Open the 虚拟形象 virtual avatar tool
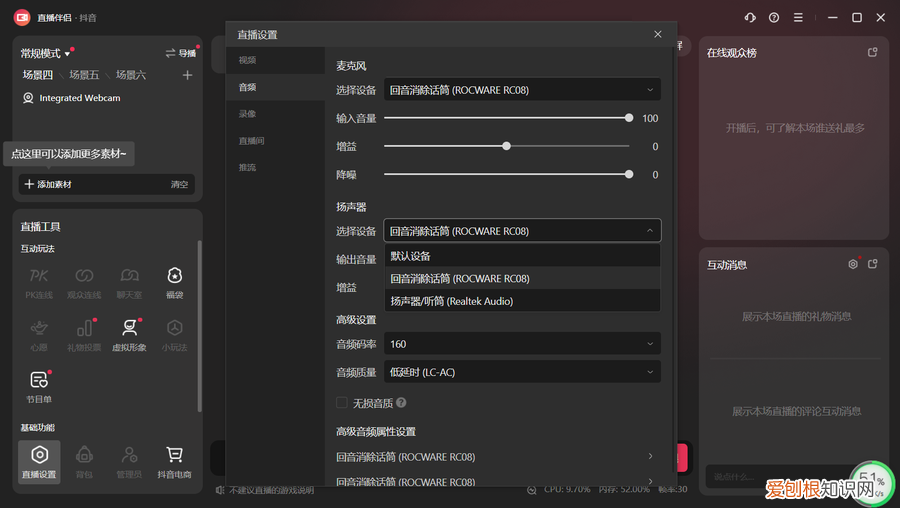Image resolution: width=900 pixels, height=508 pixels. [129, 335]
